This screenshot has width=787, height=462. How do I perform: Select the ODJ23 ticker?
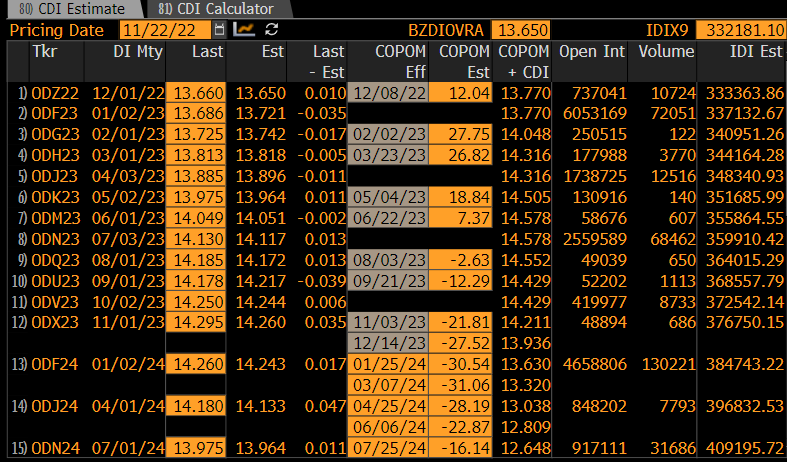55,176
